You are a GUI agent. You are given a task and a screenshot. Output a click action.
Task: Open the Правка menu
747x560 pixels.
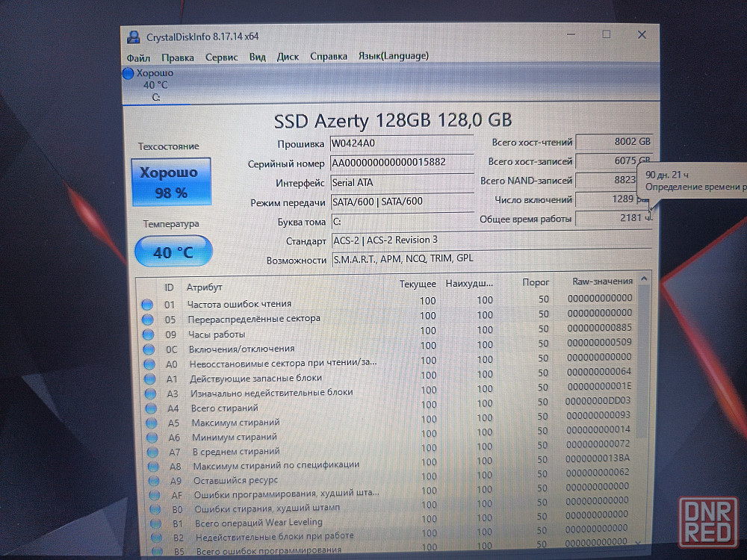coord(178,57)
